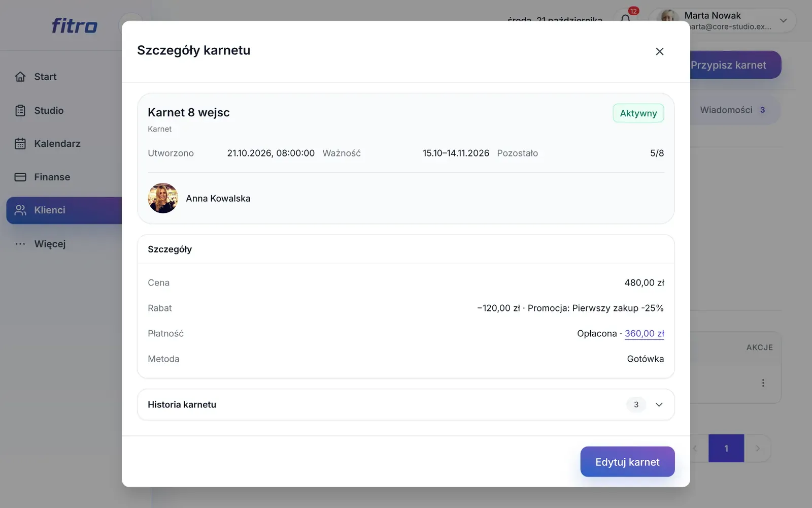Screen dimensions: 812x508
Task: Click the Karnet 8 wejsc title
Action: (189, 112)
